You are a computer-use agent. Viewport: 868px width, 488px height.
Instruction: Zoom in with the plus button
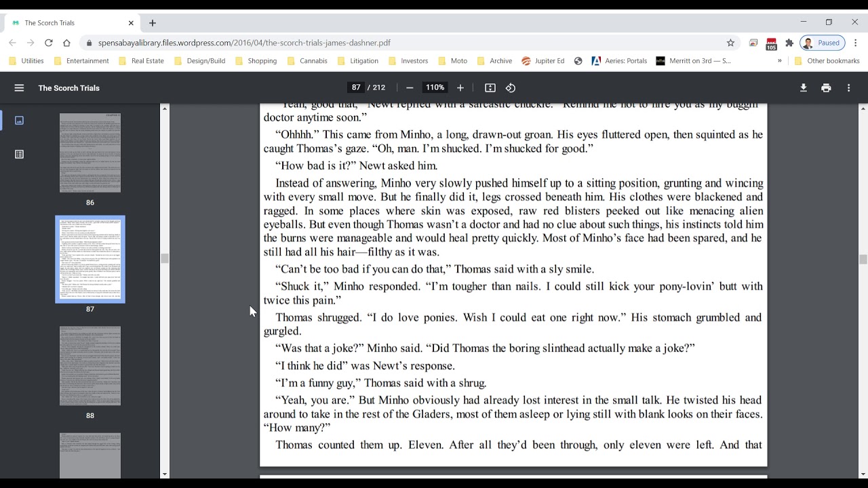[460, 88]
